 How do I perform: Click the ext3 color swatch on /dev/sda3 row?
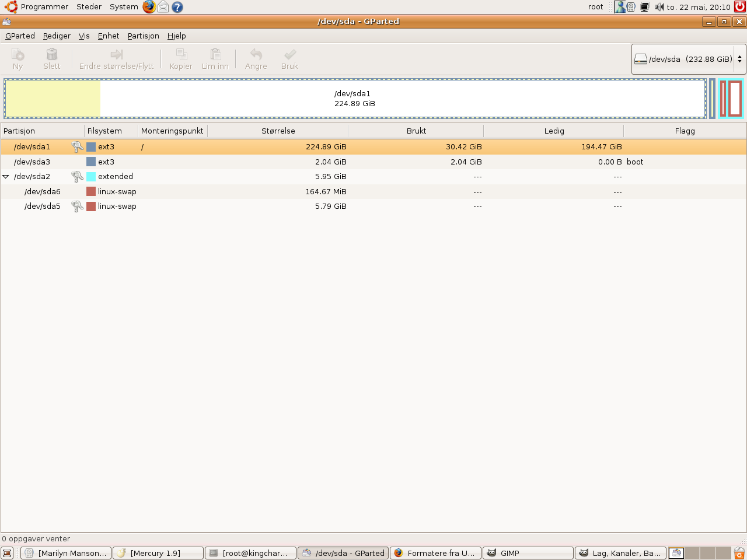(x=91, y=162)
